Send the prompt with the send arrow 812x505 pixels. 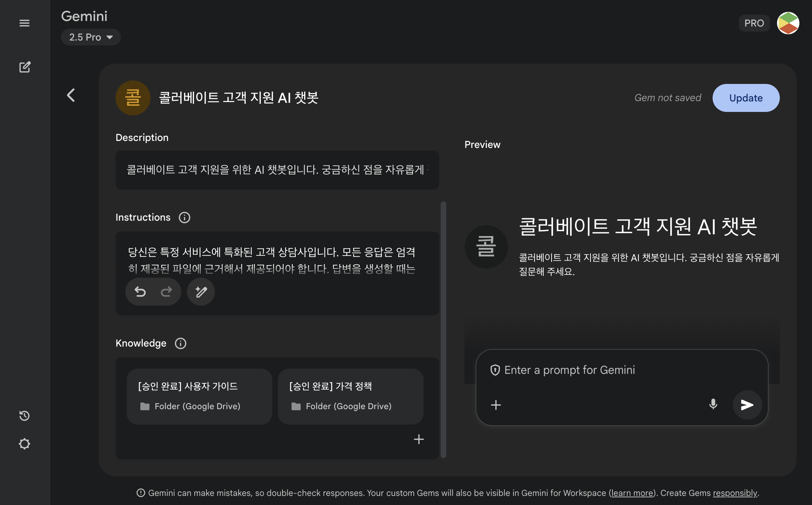point(748,405)
